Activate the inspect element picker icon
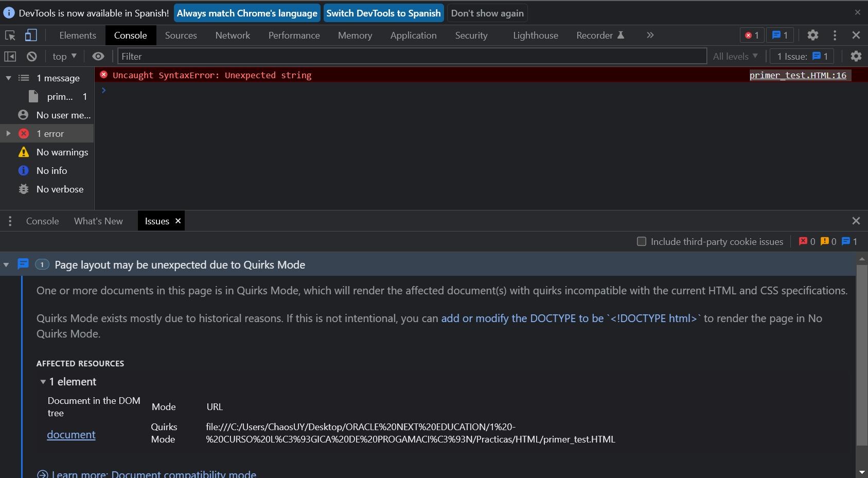868x478 pixels. 10,35
